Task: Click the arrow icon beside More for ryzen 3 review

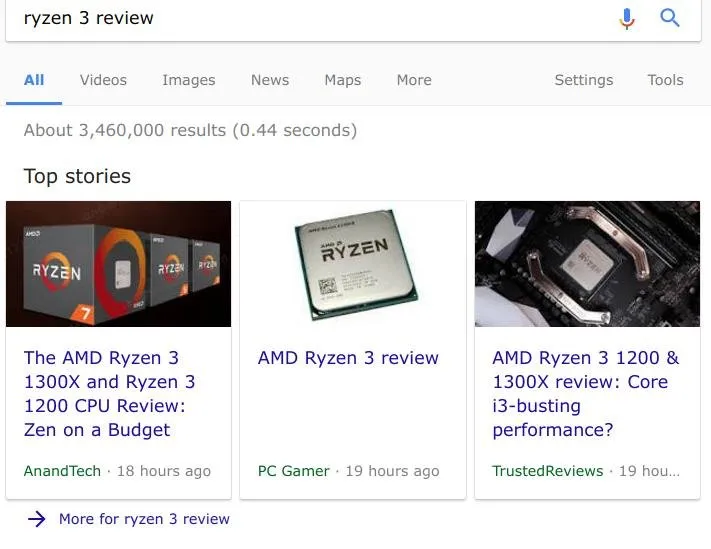Action: (37, 519)
